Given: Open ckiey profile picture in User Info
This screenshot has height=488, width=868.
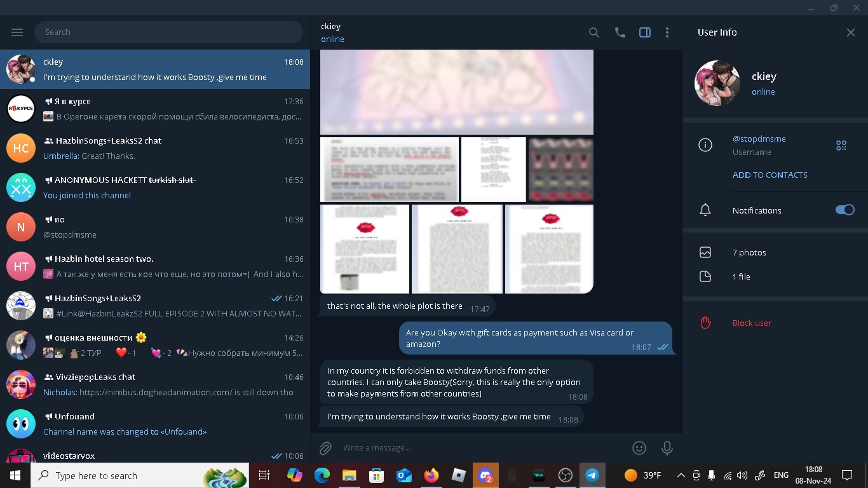Looking at the screenshot, I should pos(717,83).
